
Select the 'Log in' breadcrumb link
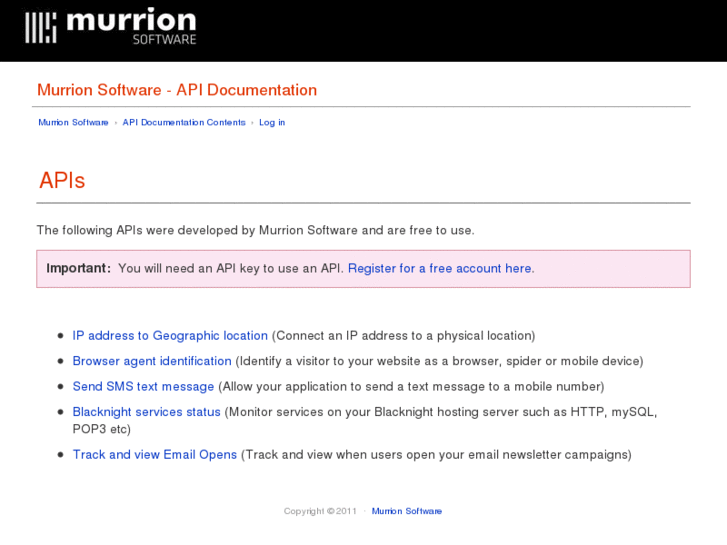(x=272, y=122)
